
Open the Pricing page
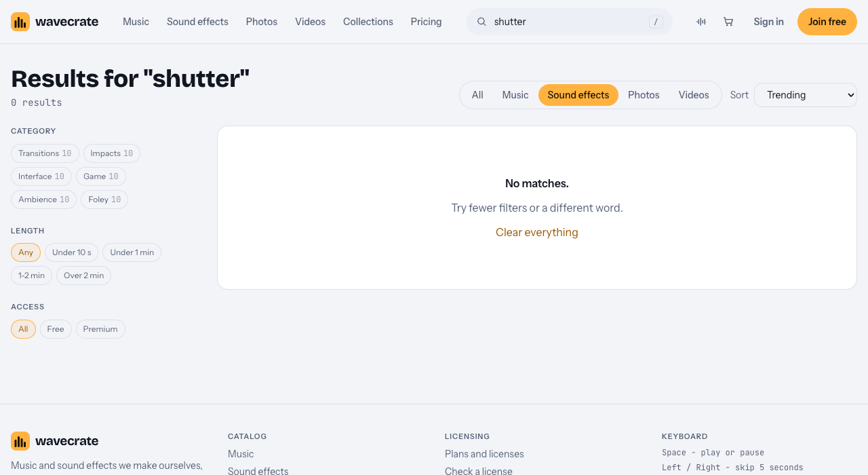point(426,22)
